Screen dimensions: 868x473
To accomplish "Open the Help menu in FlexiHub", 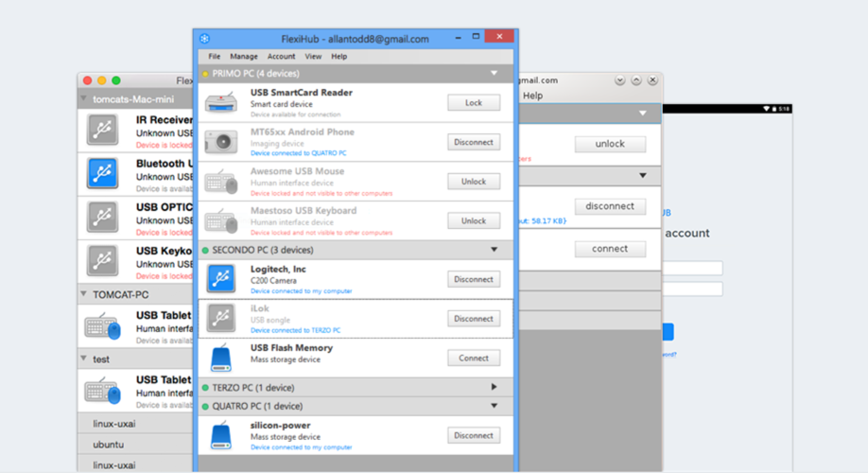I will (339, 57).
